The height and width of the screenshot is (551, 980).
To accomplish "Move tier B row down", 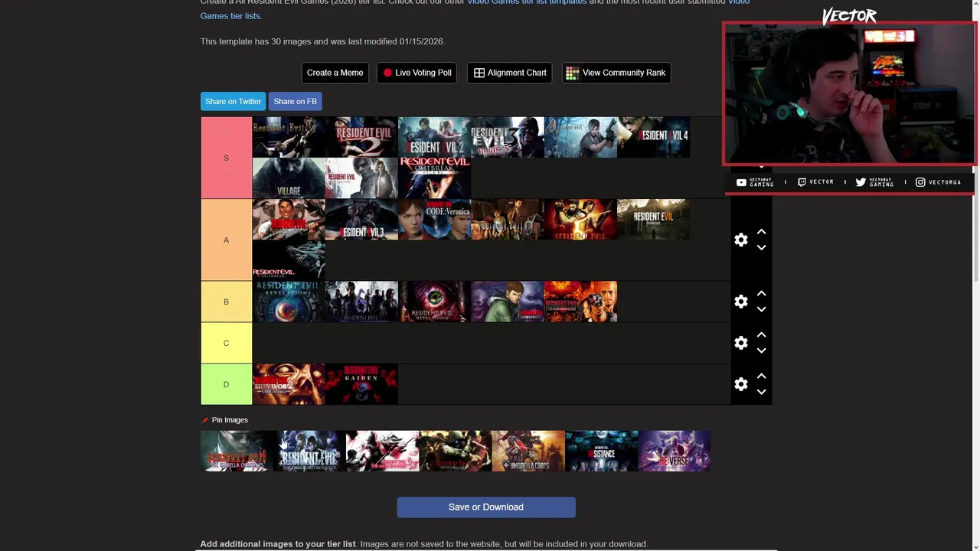I will click(x=761, y=310).
